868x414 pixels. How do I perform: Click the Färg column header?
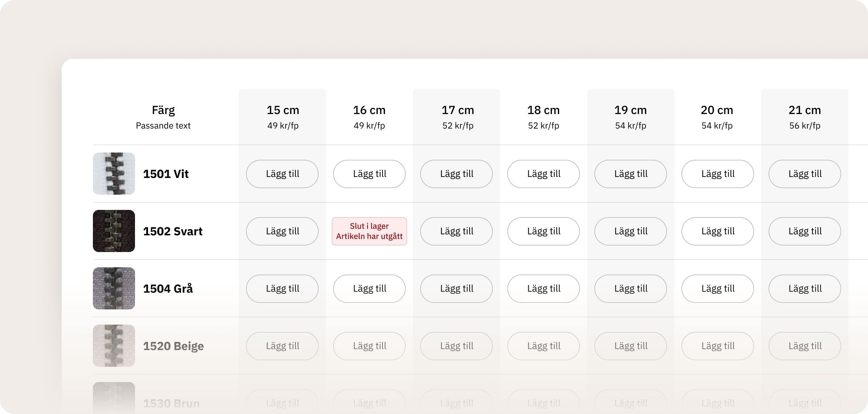click(x=163, y=110)
